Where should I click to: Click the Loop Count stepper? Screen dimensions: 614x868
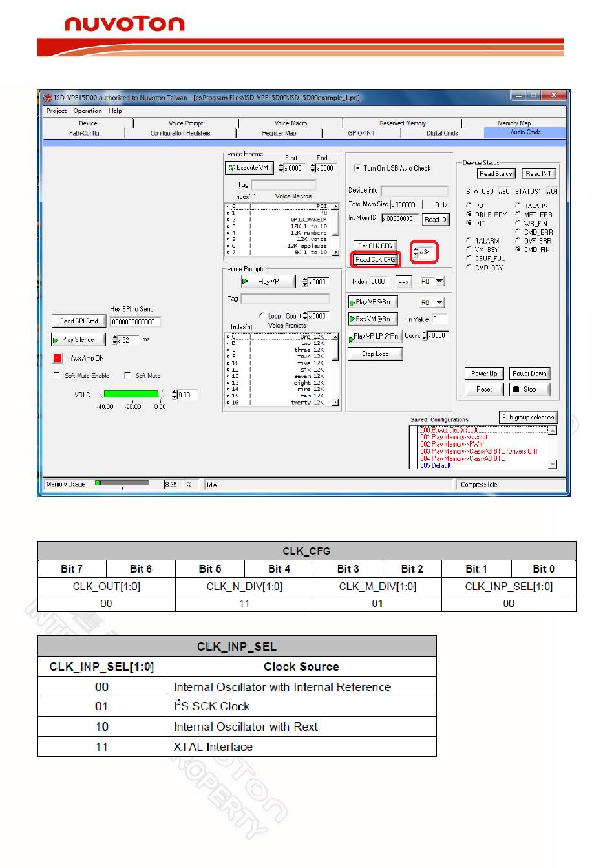tap(306, 316)
